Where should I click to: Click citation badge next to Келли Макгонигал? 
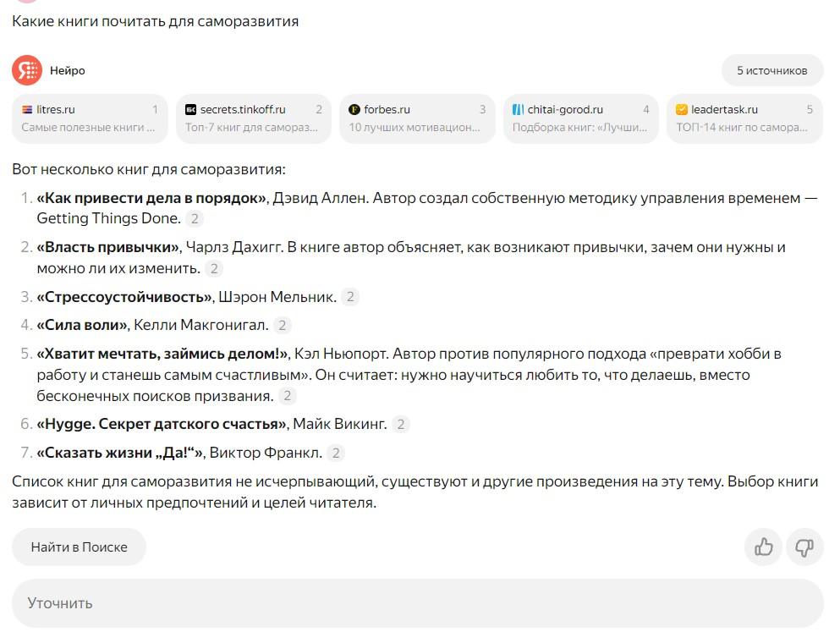click(283, 325)
